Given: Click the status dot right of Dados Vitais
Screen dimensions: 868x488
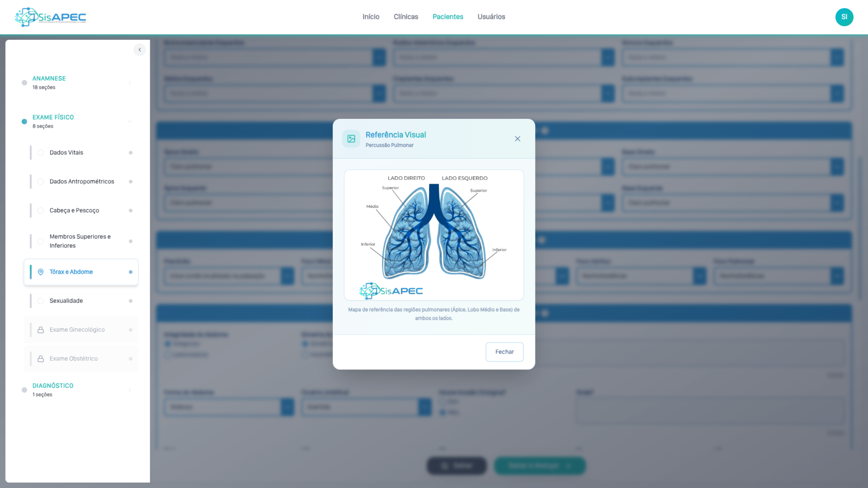Looking at the screenshot, I should 131,153.
